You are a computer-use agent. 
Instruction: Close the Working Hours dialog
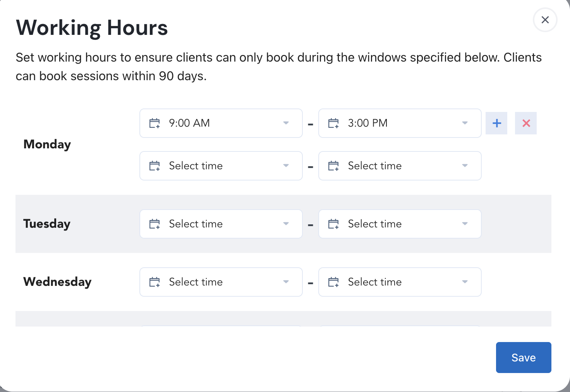pyautogui.click(x=545, y=20)
